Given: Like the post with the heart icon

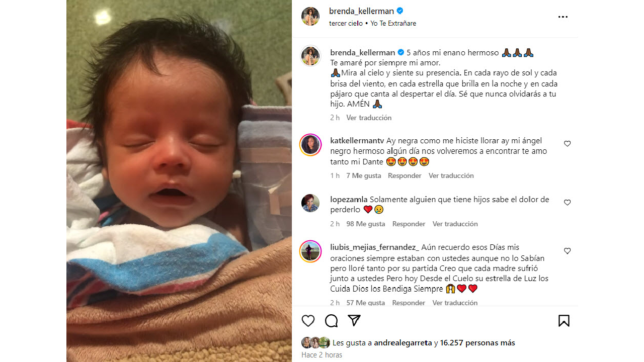Looking at the screenshot, I should click(x=308, y=321).
